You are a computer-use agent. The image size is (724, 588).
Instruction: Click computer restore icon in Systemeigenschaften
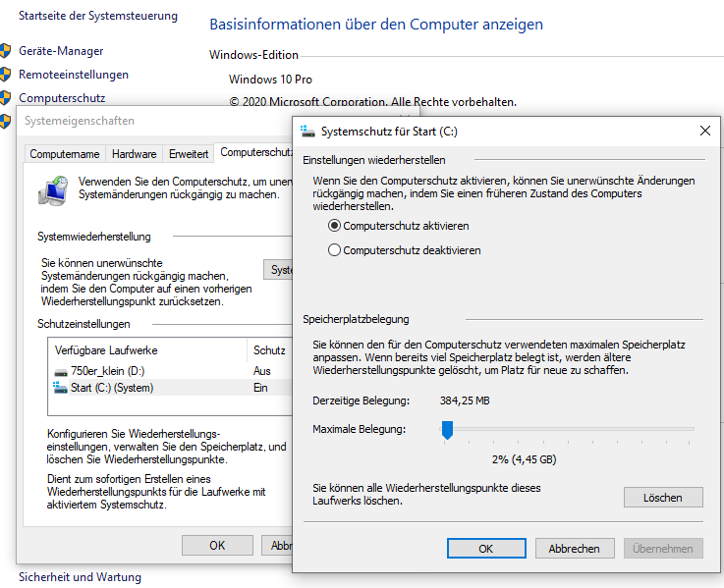pyautogui.click(x=53, y=190)
